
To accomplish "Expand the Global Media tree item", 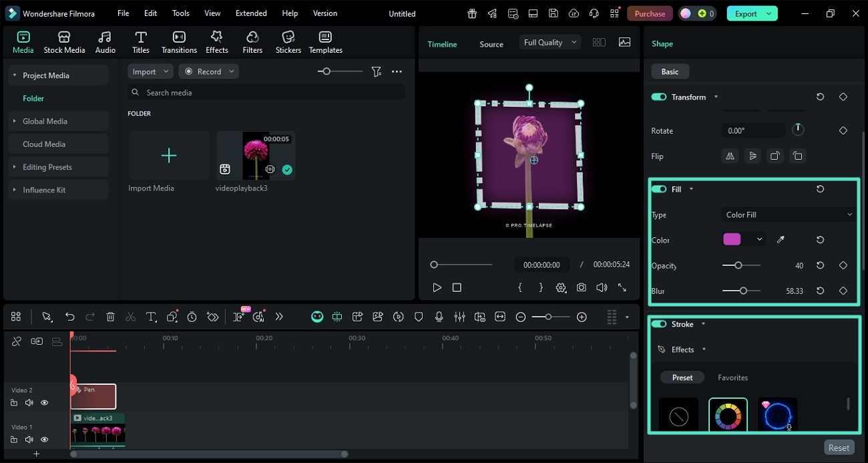I will [14, 121].
